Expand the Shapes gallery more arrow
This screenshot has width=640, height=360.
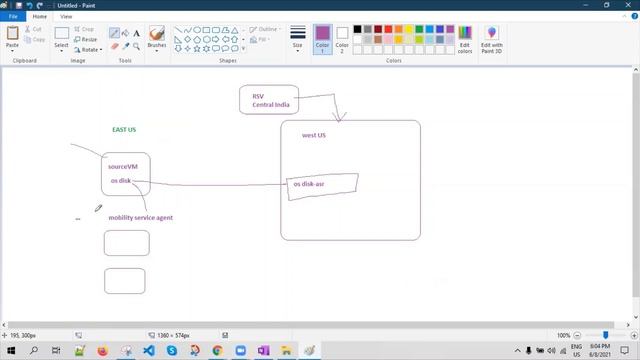244,49
